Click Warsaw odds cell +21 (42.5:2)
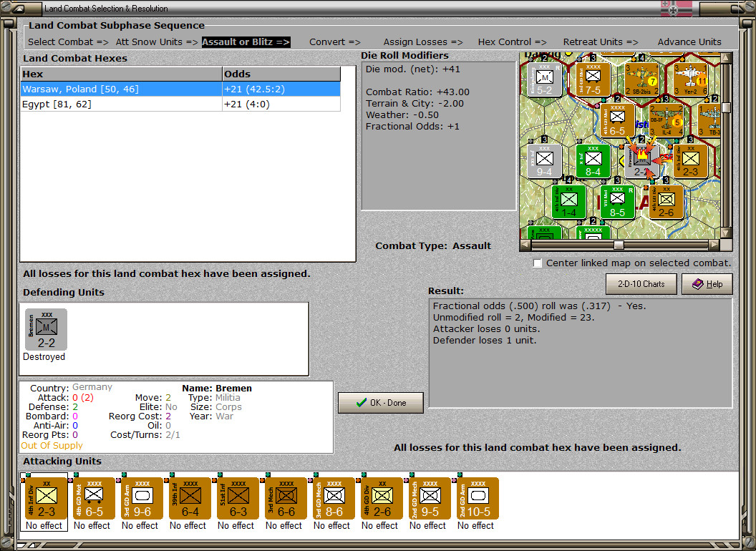Screen dimensions: 756x551 tap(281, 89)
